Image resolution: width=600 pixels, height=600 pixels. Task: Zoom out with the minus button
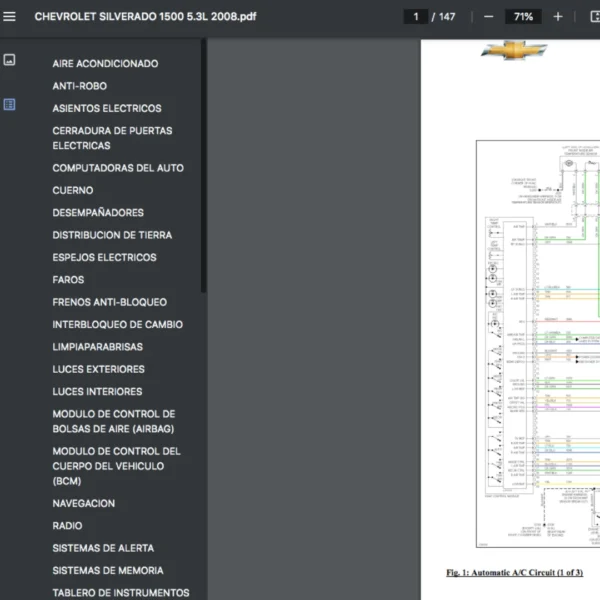488,16
